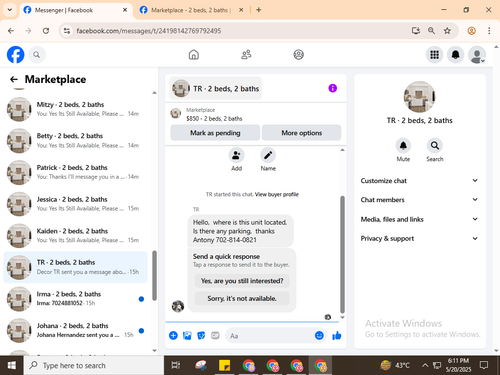The width and height of the screenshot is (500, 375).
Task: Open the Chrome tab search dropdown arrow
Action: pos(10,10)
